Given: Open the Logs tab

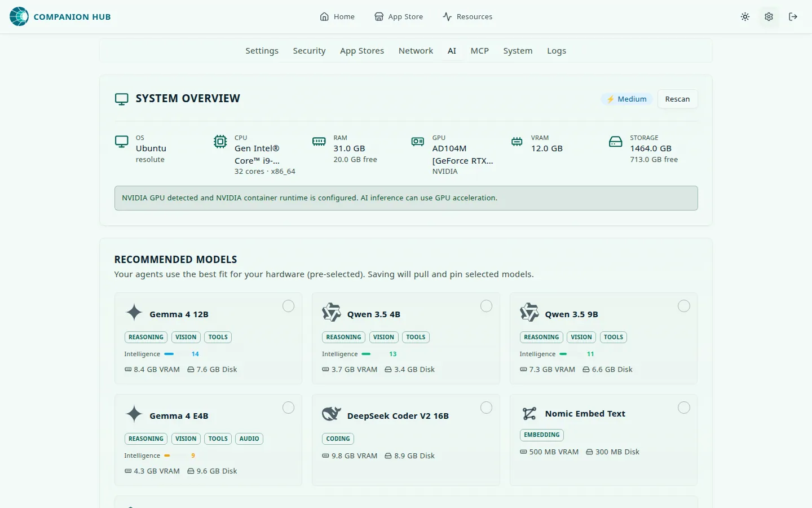Looking at the screenshot, I should click(557, 51).
